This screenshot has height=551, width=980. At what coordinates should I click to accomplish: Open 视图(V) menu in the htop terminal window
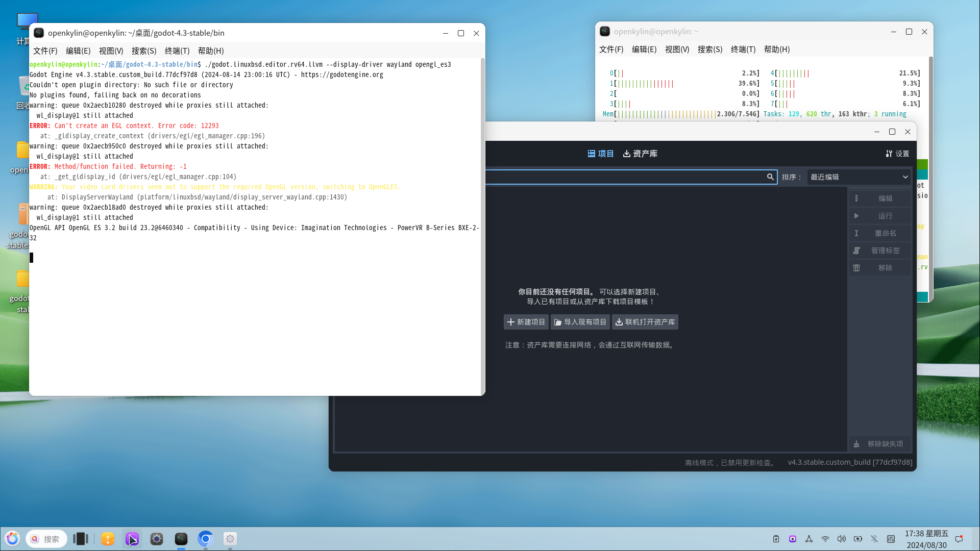click(677, 49)
